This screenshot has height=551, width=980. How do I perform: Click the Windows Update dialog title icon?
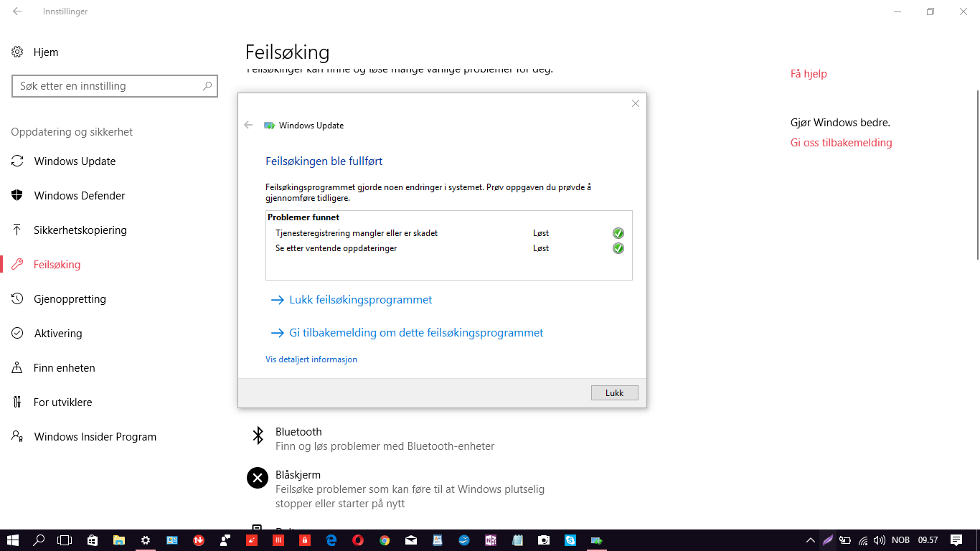270,126
